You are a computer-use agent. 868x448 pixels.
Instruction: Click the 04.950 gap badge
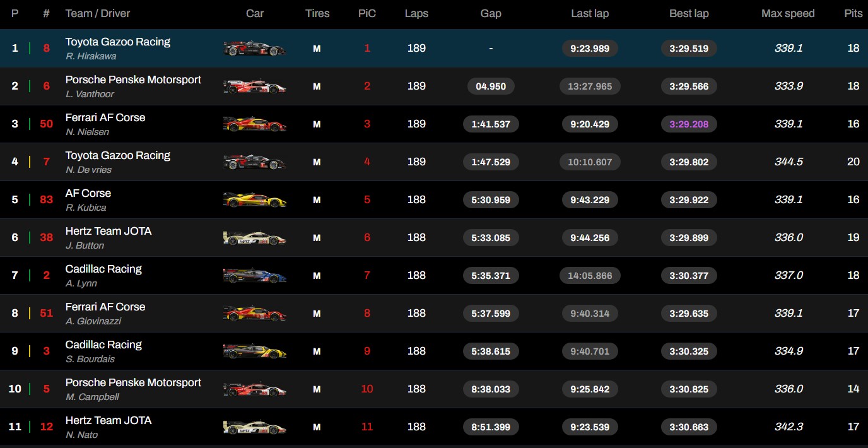tap(491, 86)
